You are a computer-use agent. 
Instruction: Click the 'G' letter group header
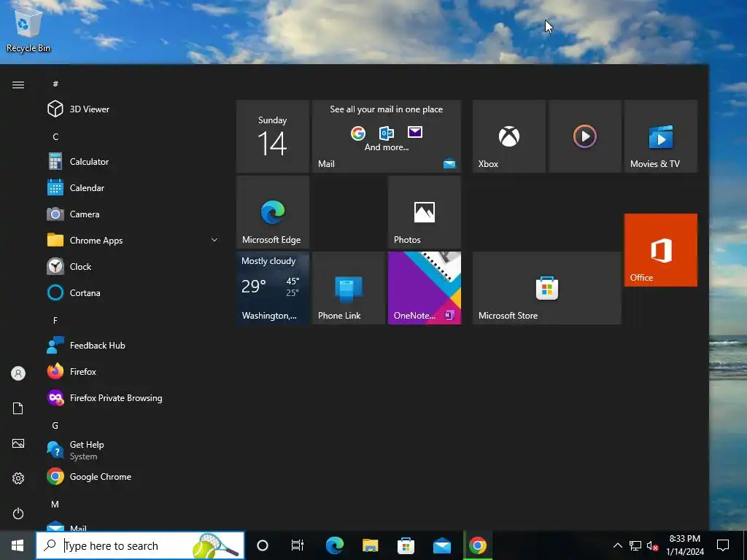point(55,425)
